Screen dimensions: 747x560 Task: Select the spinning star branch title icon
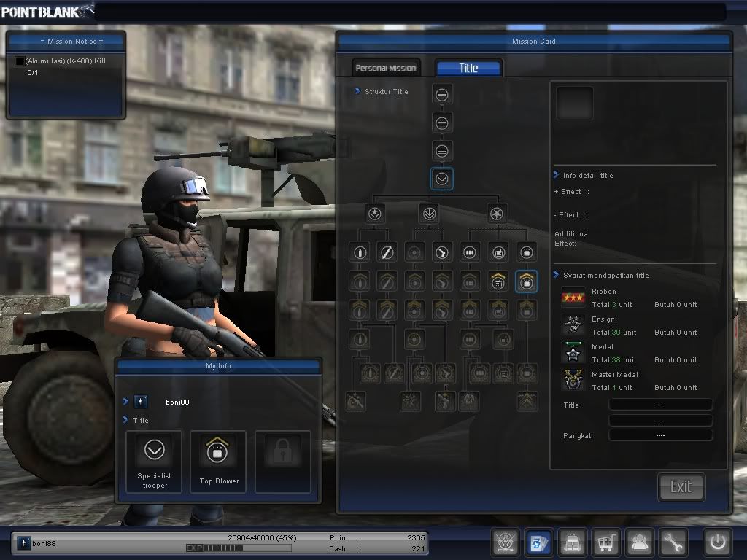(x=497, y=214)
